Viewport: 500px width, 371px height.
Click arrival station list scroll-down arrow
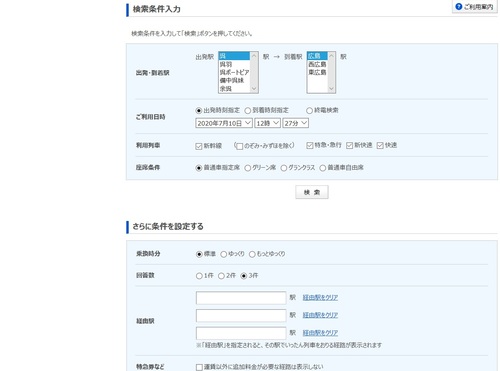pos(331,89)
